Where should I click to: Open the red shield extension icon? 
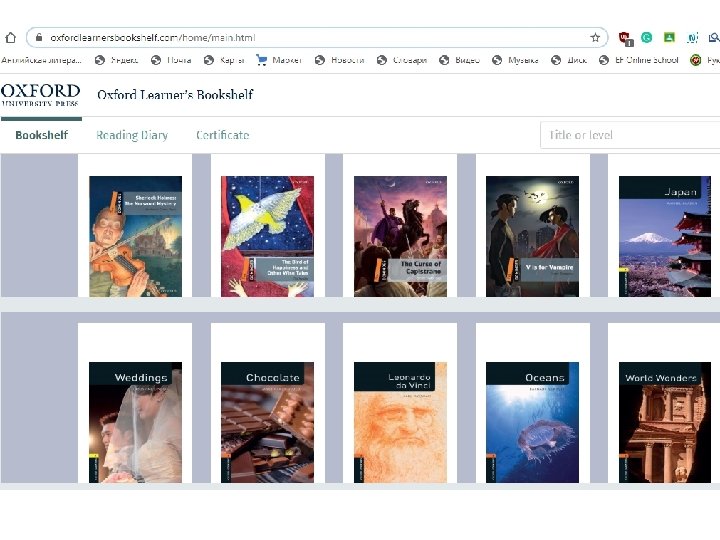[x=625, y=38]
